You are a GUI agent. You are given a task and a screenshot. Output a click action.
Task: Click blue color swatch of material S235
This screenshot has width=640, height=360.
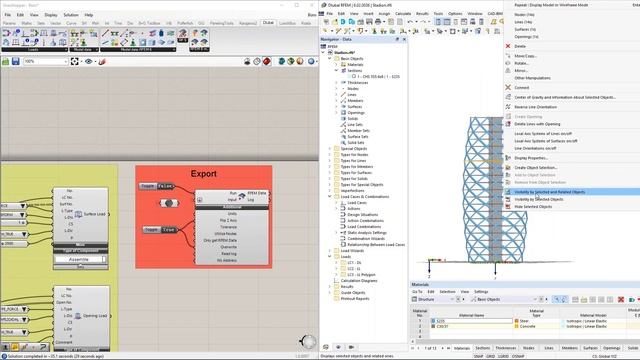click(433, 321)
